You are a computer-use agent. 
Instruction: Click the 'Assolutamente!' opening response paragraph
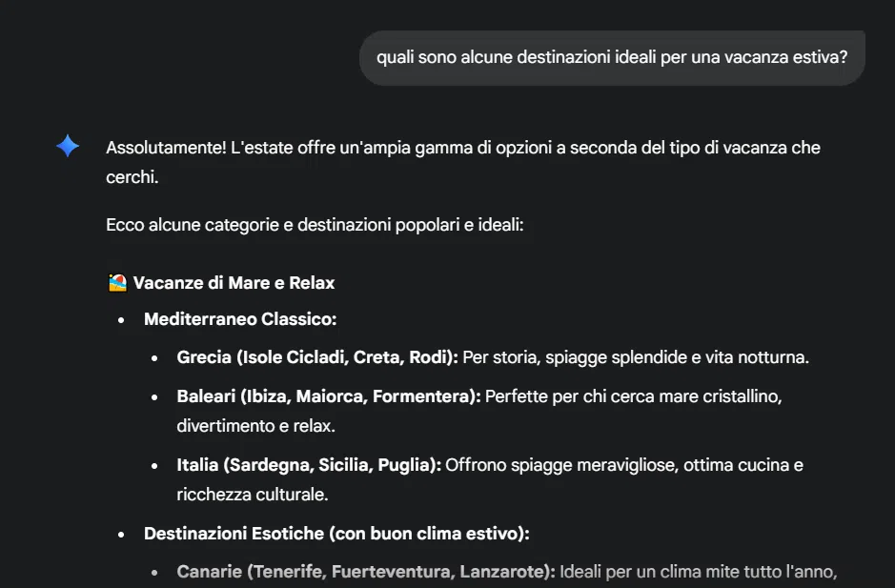point(463,162)
